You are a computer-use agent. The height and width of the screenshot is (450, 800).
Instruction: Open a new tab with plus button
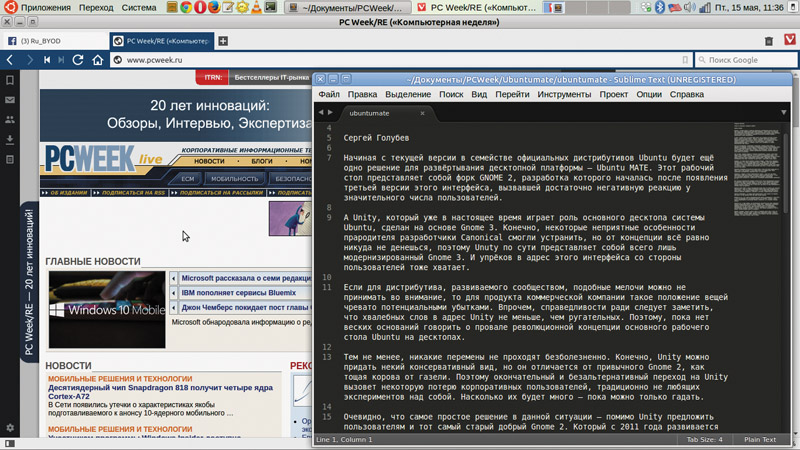(223, 41)
